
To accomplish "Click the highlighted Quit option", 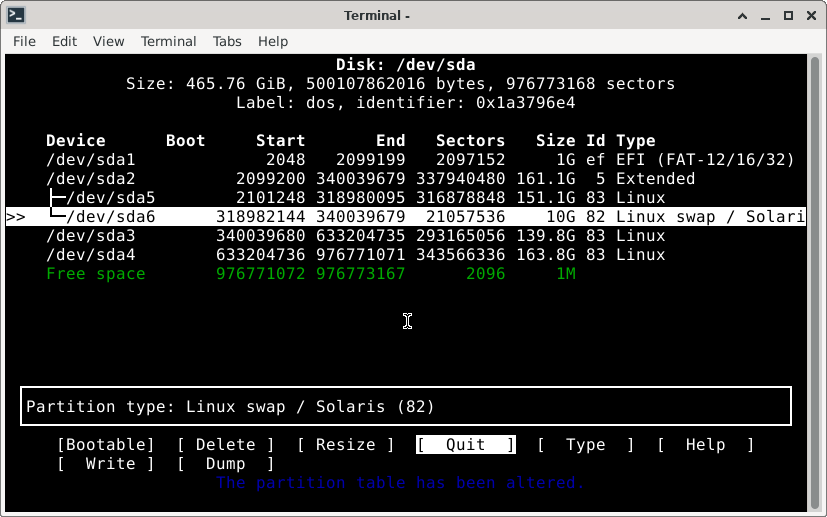I will (465, 445).
